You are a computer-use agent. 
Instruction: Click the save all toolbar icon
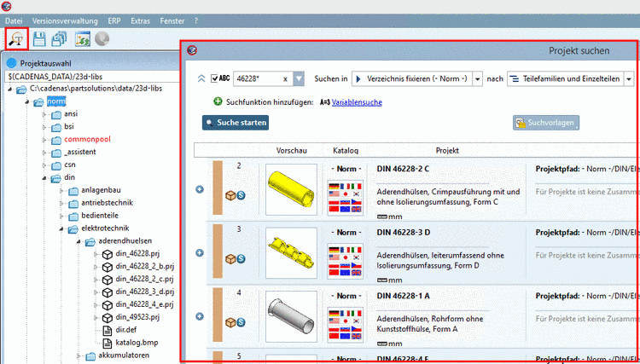(x=59, y=38)
